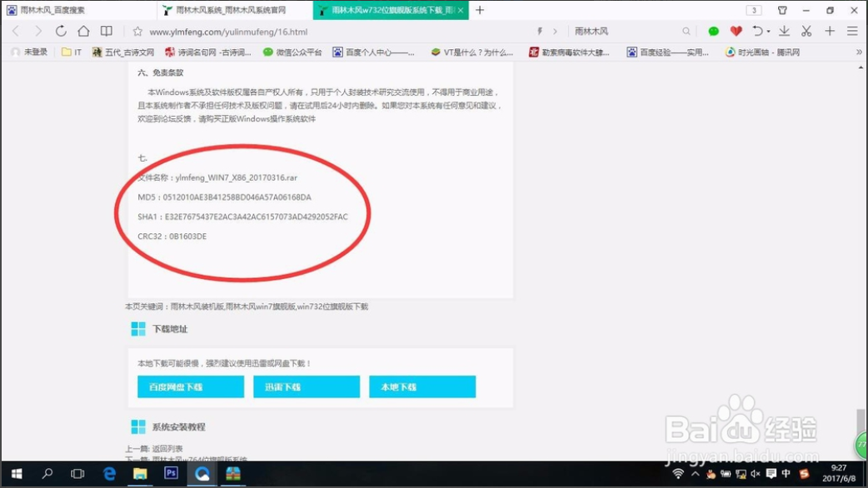The image size is (868, 488).
Task: Open the Windows Start menu
Action: (x=17, y=474)
